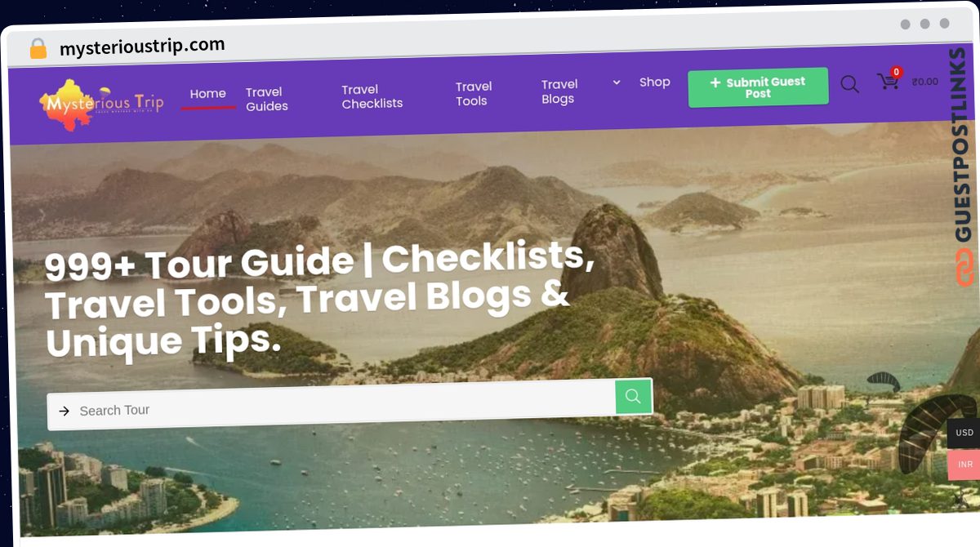Open the header search magnifier icon
The width and height of the screenshot is (980, 547).
click(x=849, y=84)
